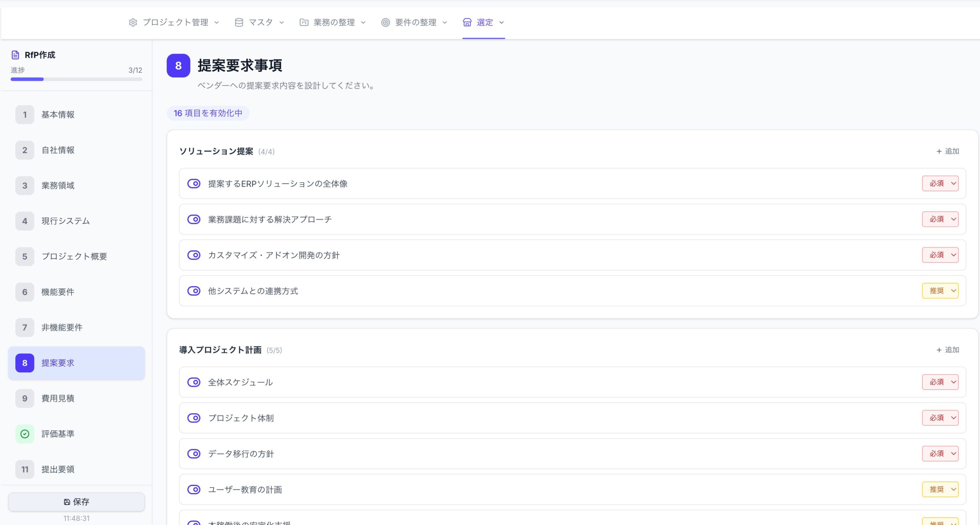Click the green check icon for 評価基準

(x=25, y=434)
